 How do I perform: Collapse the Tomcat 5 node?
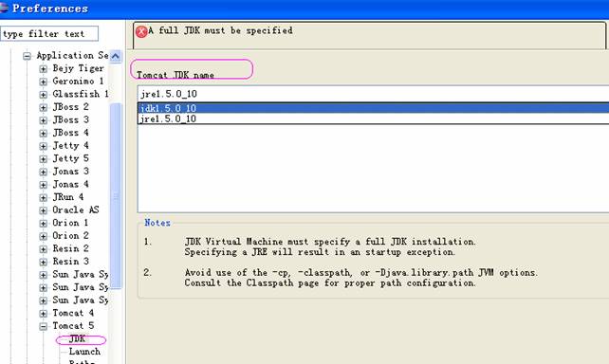(x=43, y=326)
